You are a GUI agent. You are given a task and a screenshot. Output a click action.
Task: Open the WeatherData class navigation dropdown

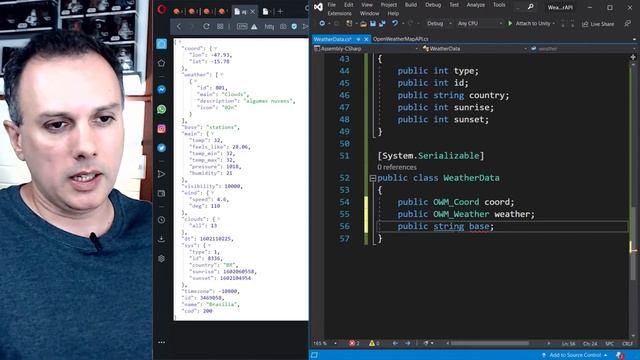coord(475,49)
